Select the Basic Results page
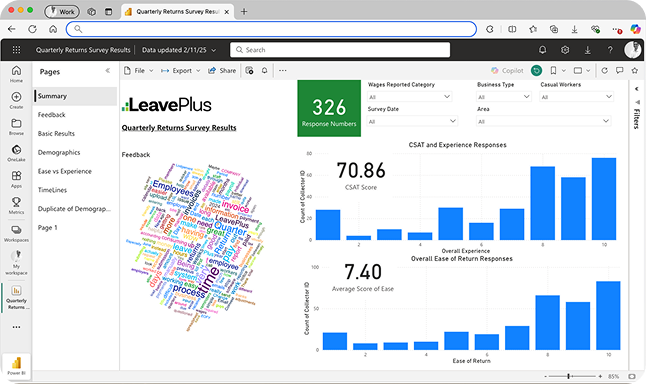 click(75, 133)
